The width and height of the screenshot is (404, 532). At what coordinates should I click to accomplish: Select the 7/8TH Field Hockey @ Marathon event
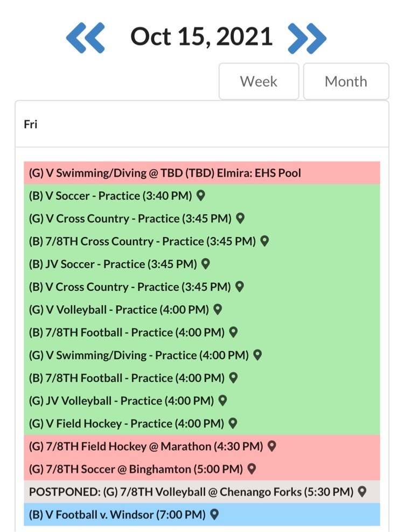pos(145,446)
